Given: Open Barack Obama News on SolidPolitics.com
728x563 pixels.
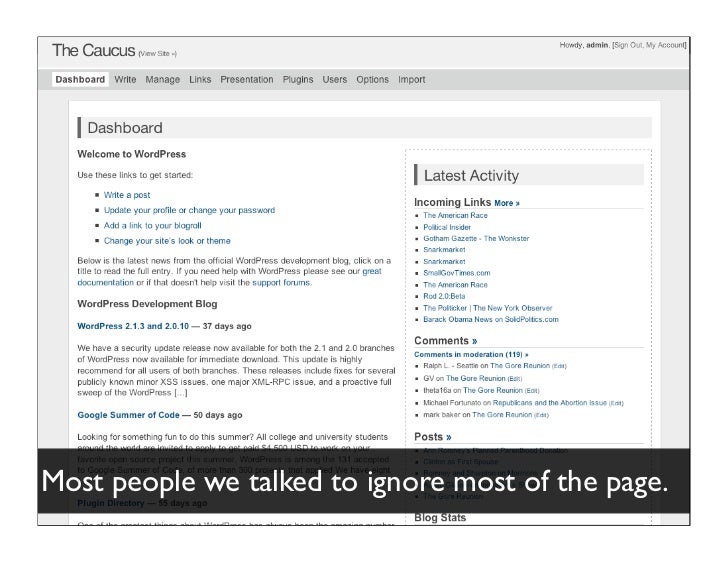Looking at the screenshot, I should pyautogui.click(x=491, y=319).
